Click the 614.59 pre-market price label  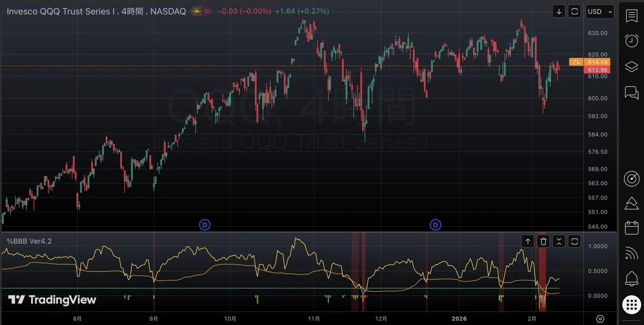point(596,62)
